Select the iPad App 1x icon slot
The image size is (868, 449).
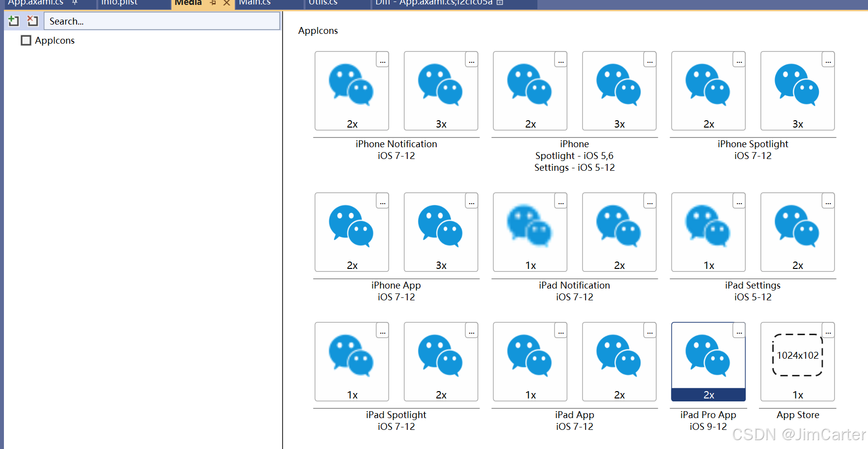(530, 362)
